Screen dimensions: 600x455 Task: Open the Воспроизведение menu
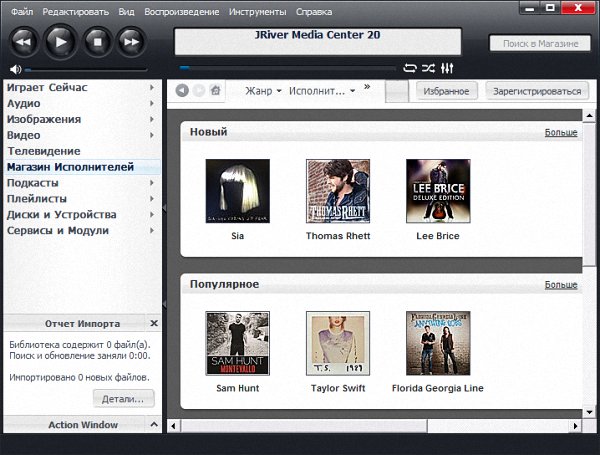183,12
